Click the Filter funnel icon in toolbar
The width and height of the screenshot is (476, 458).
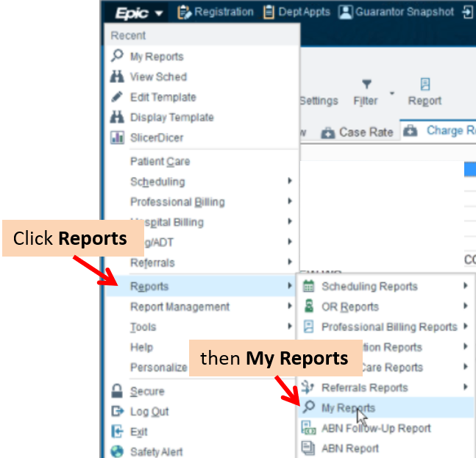point(366,85)
